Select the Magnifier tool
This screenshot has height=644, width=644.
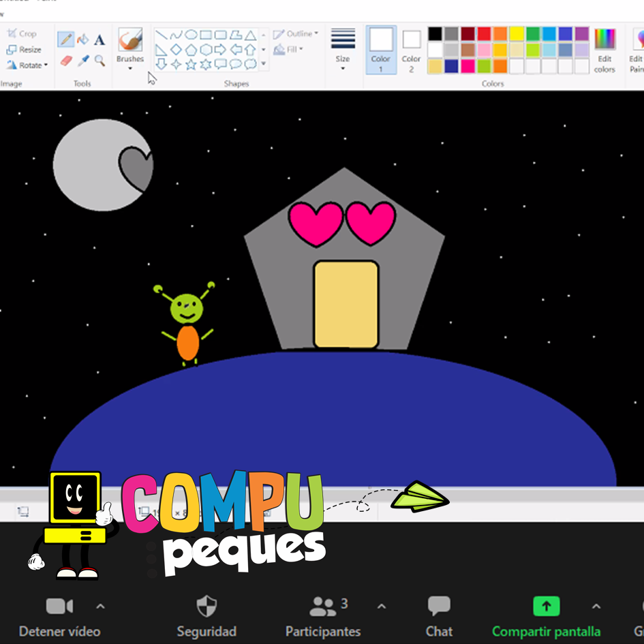99,61
